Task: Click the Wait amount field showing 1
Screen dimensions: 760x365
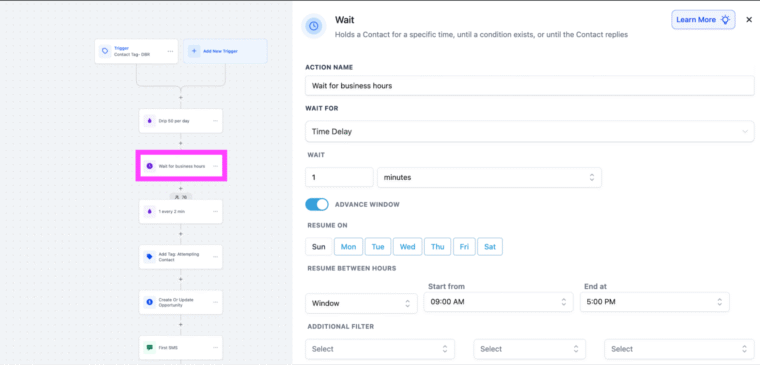Action: click(x=339, y=177)
